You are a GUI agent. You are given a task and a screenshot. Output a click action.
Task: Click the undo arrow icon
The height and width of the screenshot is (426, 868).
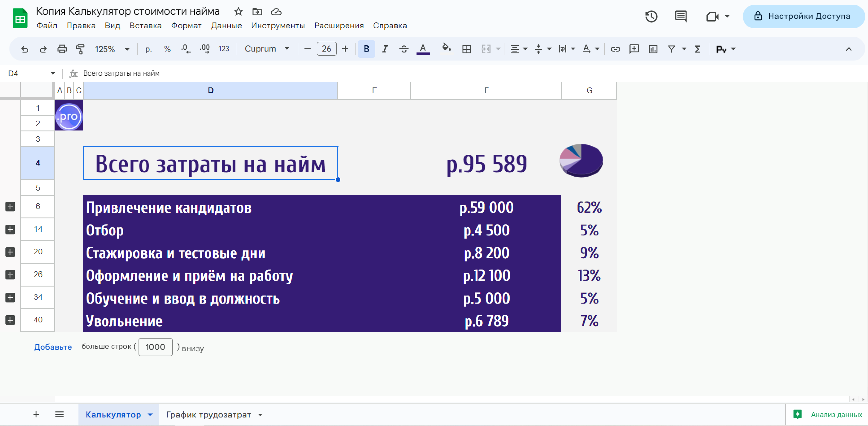(25, 49)
